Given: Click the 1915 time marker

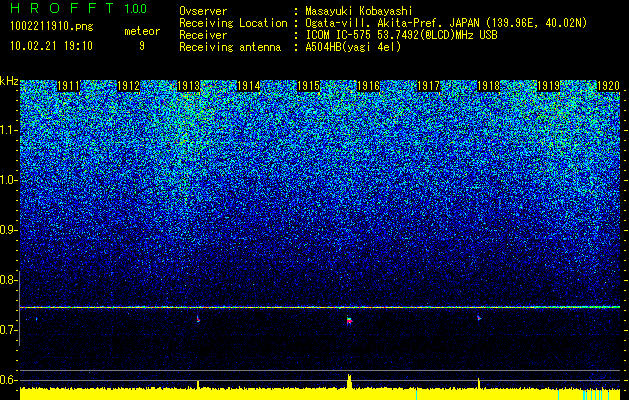Looking at the screenshot, I should pos(308,86).
